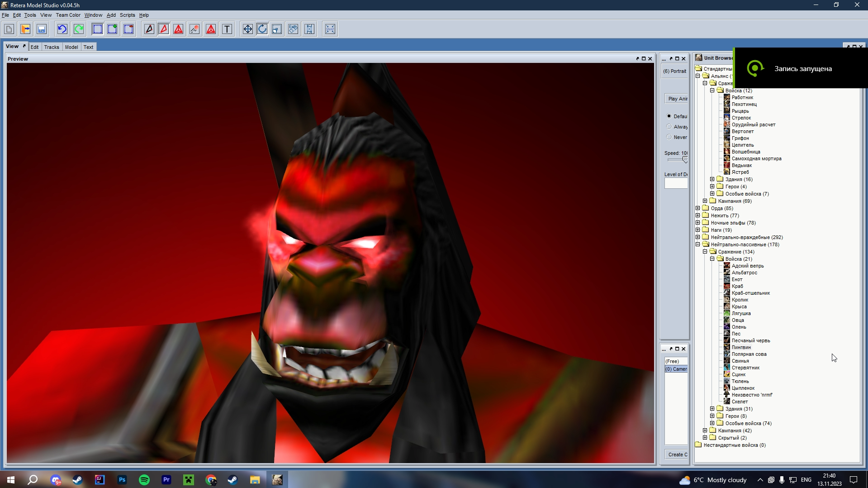The image size is (868, 488).
Task: Undo the last action via blue arrow
Action: pyautogui.click(x=62, y=29)
